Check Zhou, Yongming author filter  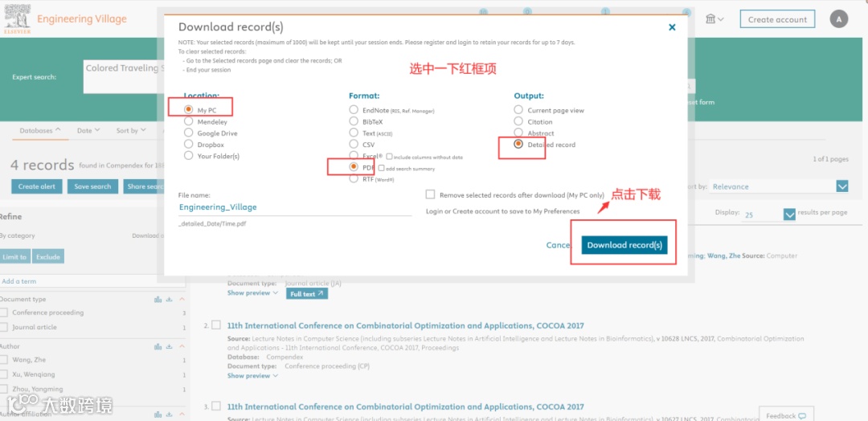click(x=5, y=389)
